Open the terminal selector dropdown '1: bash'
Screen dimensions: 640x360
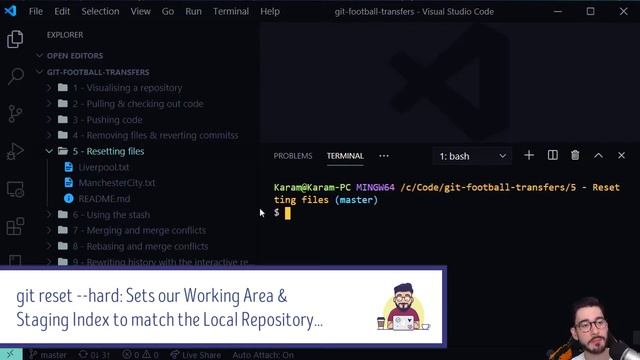(472, 156)
